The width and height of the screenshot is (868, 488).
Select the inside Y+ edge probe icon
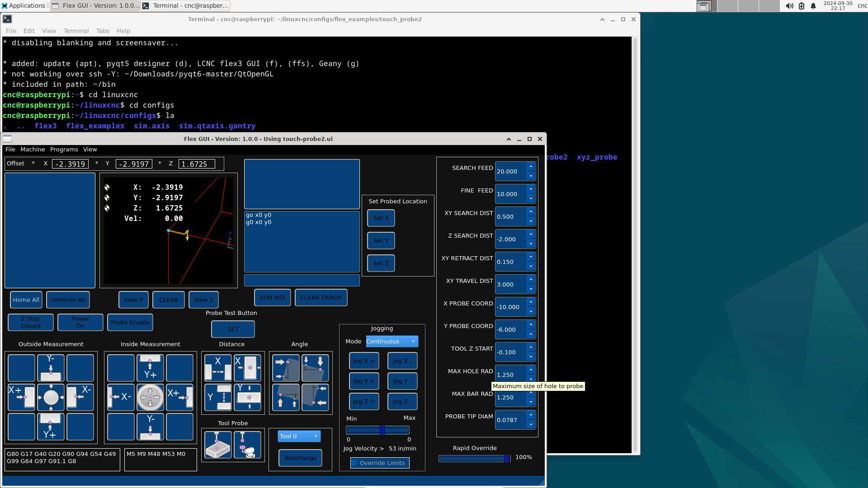150,368
